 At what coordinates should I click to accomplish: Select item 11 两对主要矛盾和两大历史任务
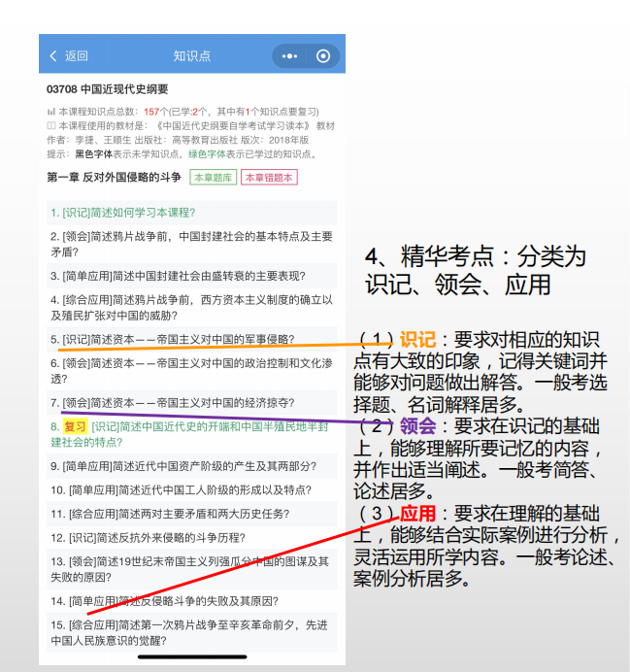click(192, 514)
